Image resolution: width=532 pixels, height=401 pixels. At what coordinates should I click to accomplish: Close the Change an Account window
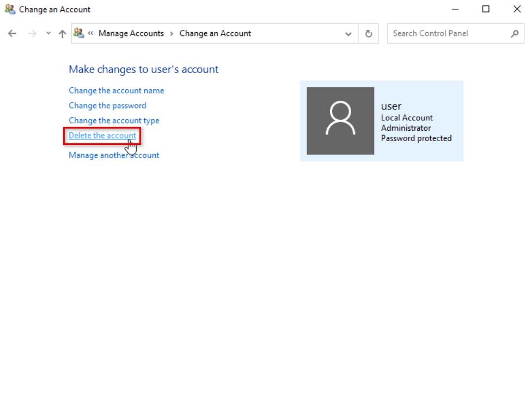coord(517,9)
